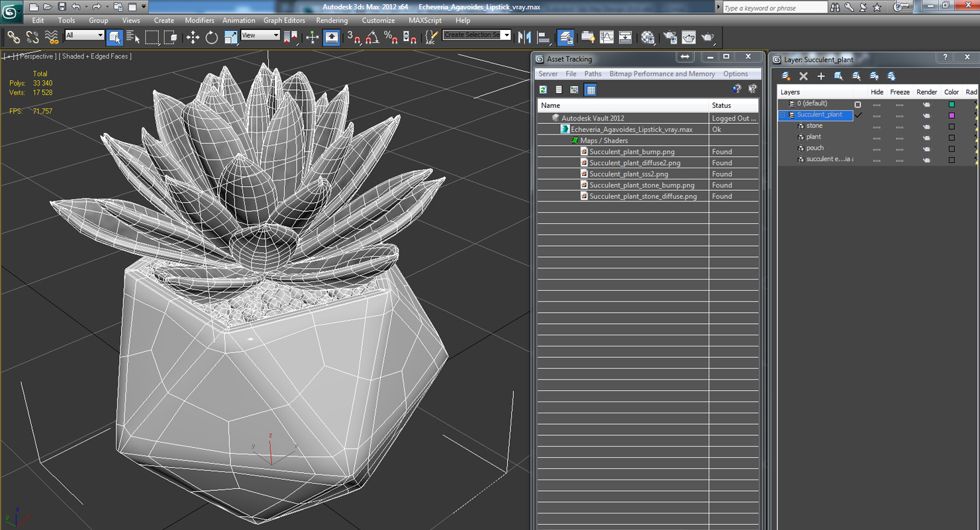Open Paths menu in Asset Tracking
Screen dimensions: 980x530
click(593, 74)
